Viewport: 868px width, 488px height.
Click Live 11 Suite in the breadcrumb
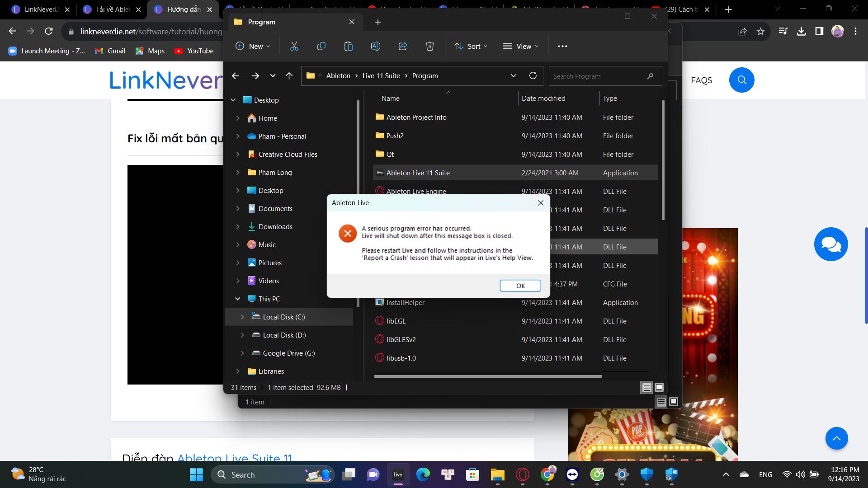(381, 76)
